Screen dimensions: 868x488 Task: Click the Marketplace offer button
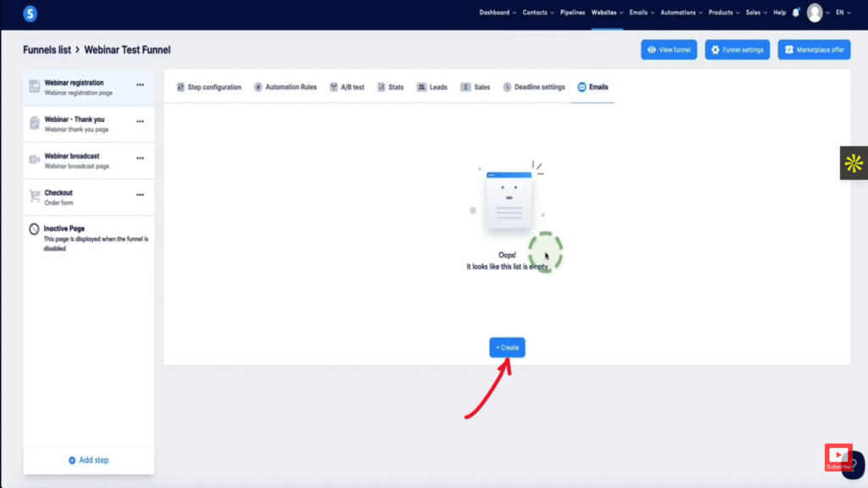pyautogui.click(x=814, y=50)
